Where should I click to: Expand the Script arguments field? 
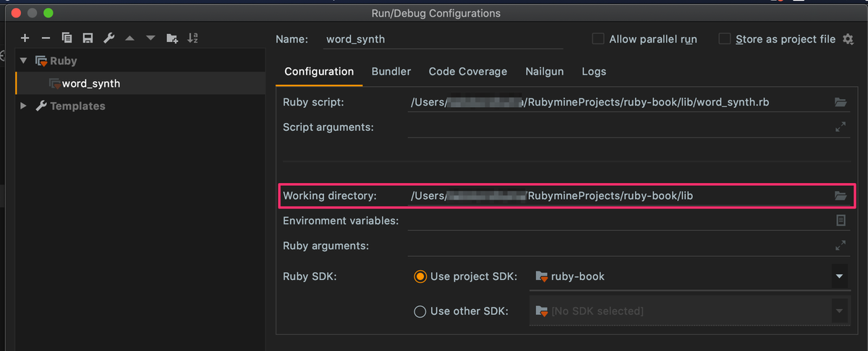point(841,127)
